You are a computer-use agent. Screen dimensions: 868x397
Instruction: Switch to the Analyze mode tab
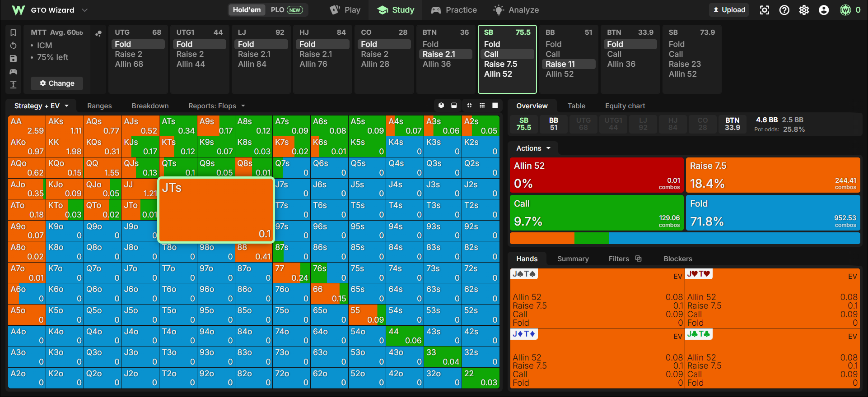516,10
